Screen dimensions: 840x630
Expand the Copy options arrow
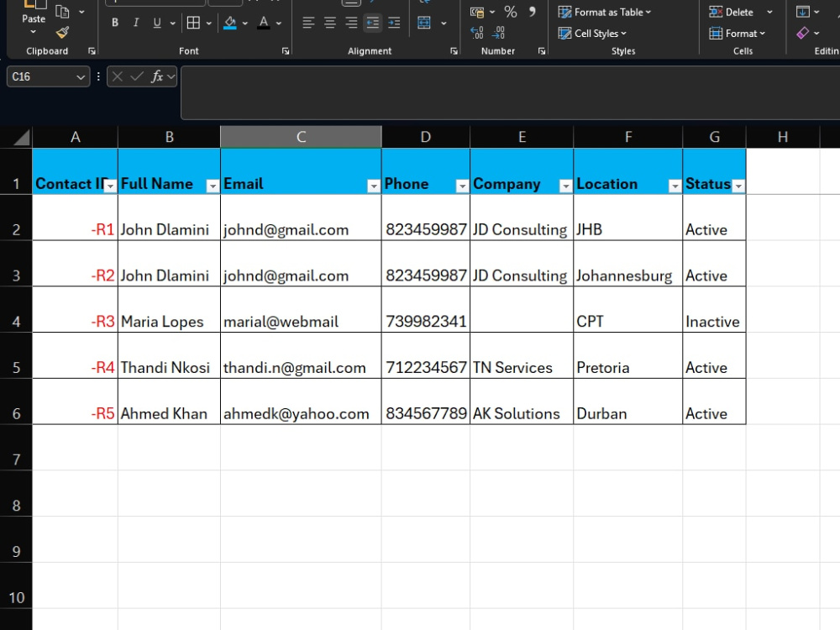pos(81,11)
